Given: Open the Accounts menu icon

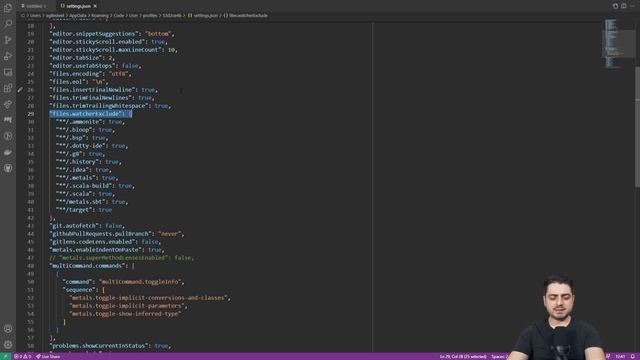Looking at the screenshot, I should pyautogui.click(x=8, y=329).
